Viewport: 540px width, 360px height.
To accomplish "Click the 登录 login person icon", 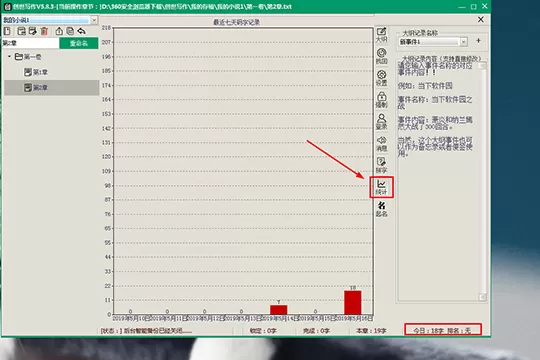I will [x=381, y=122].
